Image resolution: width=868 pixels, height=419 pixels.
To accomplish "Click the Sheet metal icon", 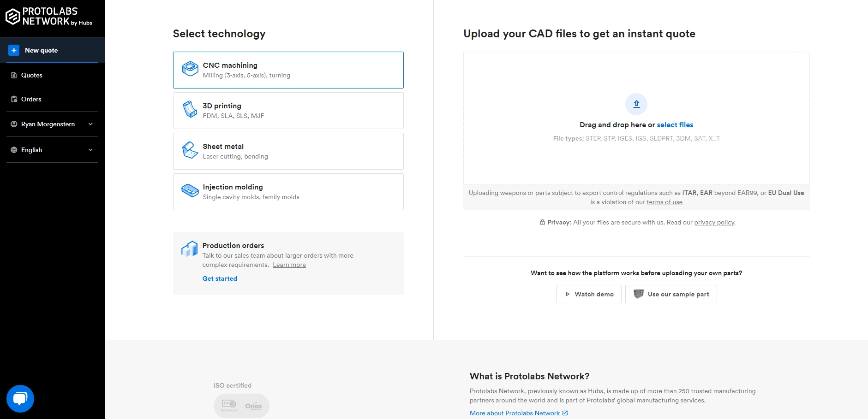I will coord(190,150).
